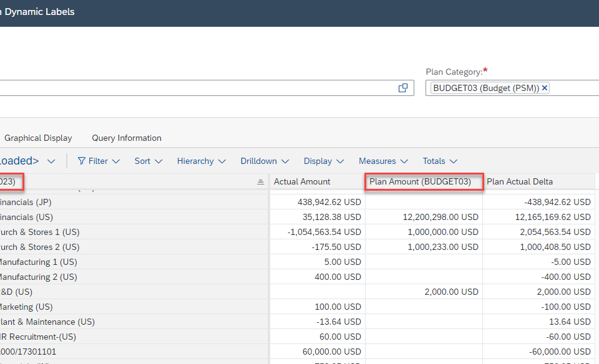Viewport: 599px width, 364px height.
Task: Select the Manufacturing 1 (US) row
Action: [134, 262]
